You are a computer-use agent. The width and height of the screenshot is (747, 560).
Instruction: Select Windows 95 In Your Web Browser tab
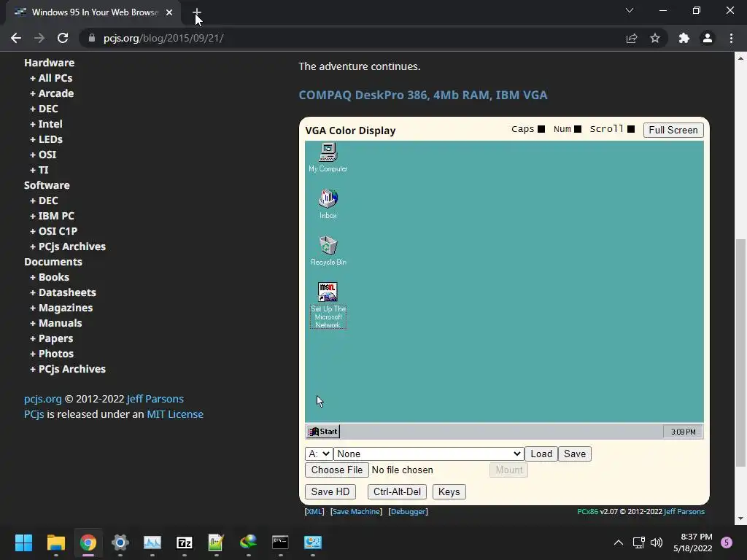coord(94,12)
